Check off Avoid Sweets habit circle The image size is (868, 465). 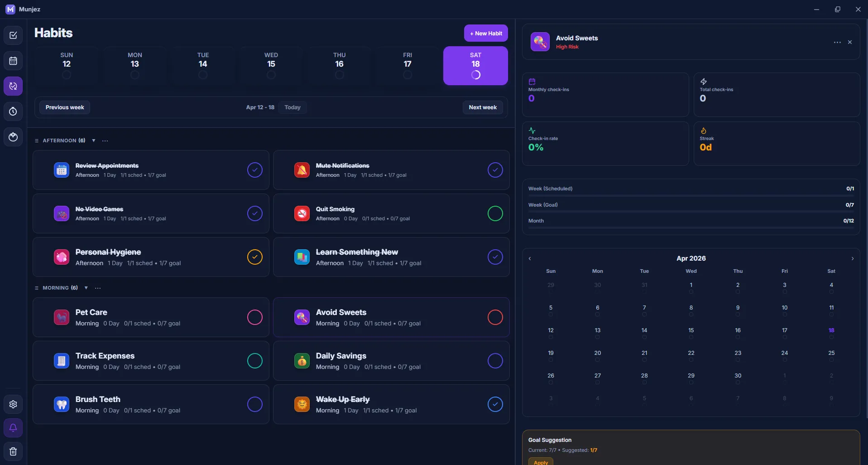pyautogui.click(x=495, y=317)
